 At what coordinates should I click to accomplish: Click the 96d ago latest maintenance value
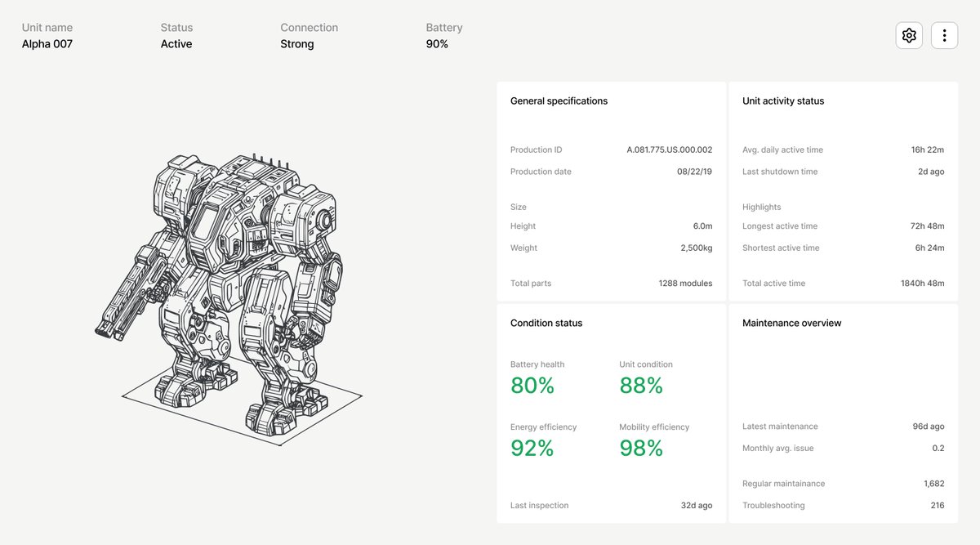928,427
